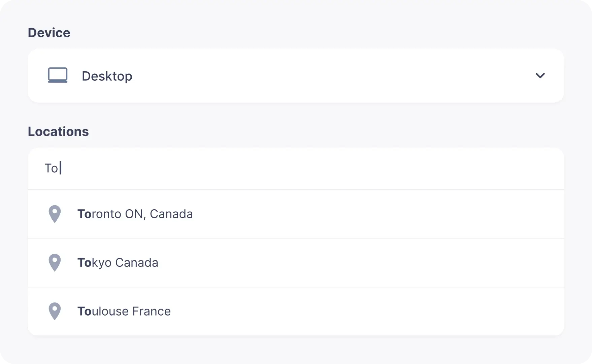Click the Device section heading
Screen dimensions: 592x364
click(49, 32)
